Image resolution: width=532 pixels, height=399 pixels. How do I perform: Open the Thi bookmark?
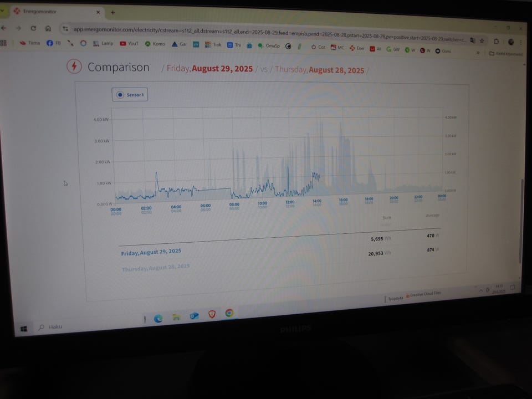click(234, 45)
